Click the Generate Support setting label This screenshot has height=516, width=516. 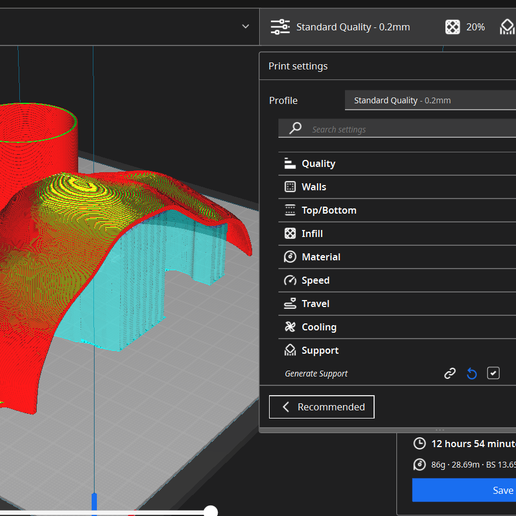(316, 374)
